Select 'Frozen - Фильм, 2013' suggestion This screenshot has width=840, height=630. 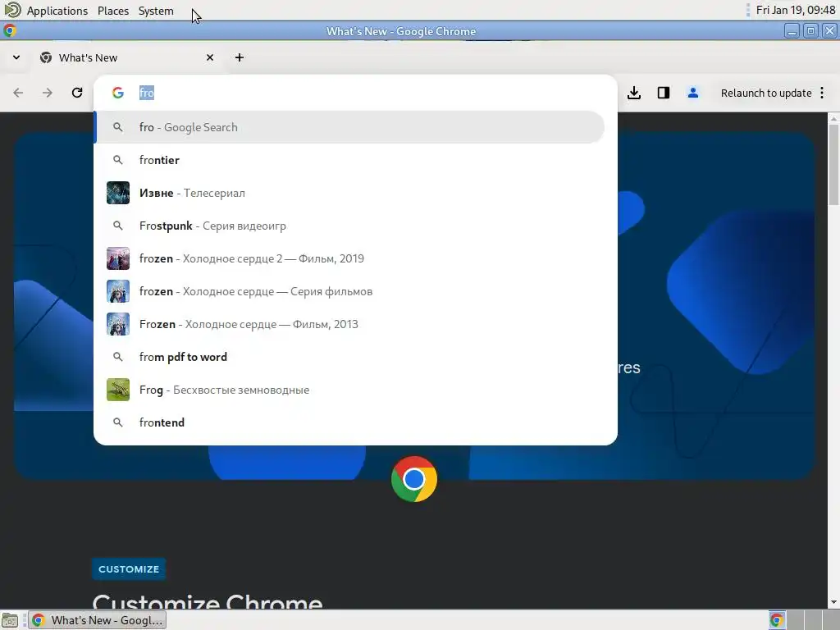[x=349, y=324]
